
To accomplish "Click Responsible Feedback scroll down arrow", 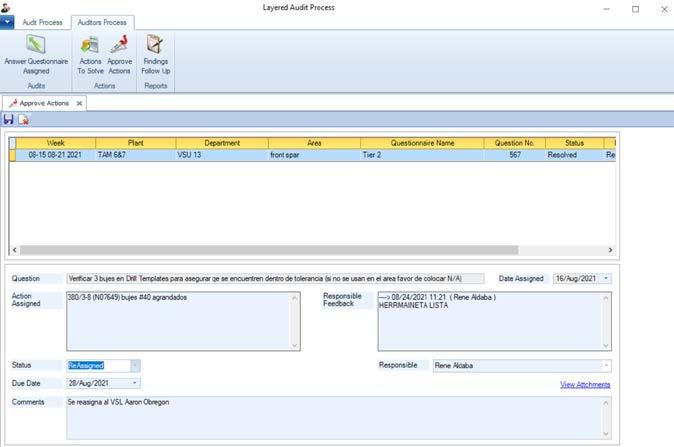I will coord(606,345).
